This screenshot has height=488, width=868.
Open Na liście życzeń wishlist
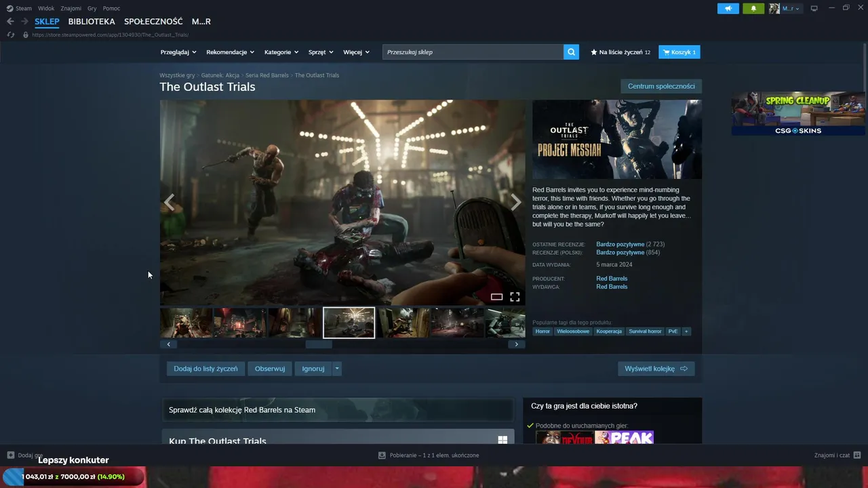(620, 52)
